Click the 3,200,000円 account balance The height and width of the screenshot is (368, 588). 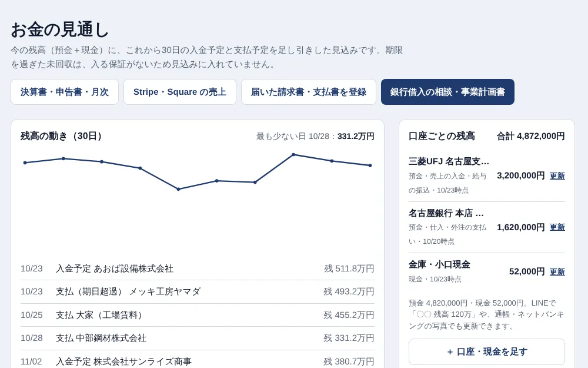tap(521, 175)
